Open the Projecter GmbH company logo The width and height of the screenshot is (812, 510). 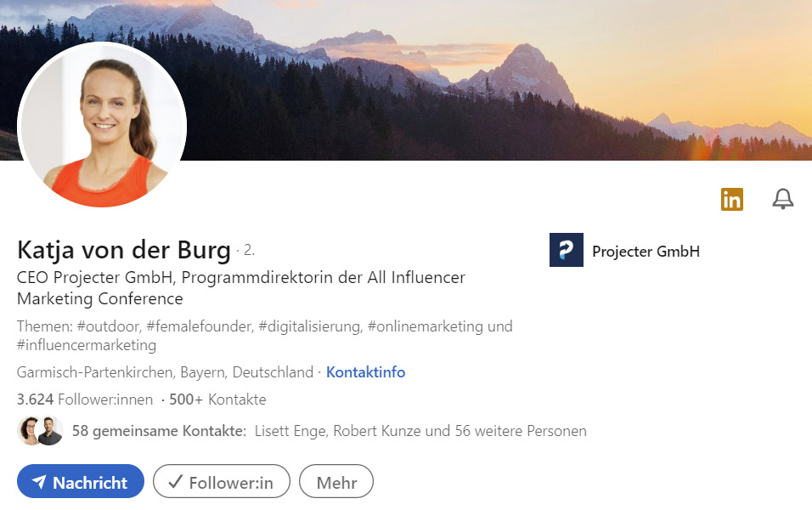tap(566, 250)
